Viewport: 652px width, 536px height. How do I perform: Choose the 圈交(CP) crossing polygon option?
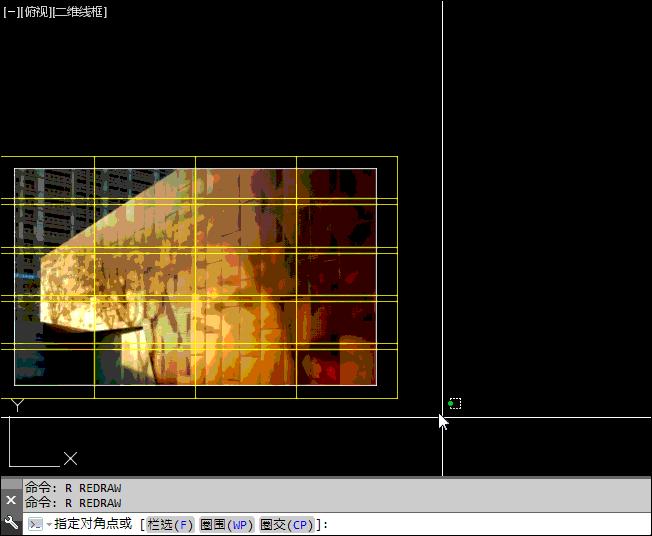286,524
